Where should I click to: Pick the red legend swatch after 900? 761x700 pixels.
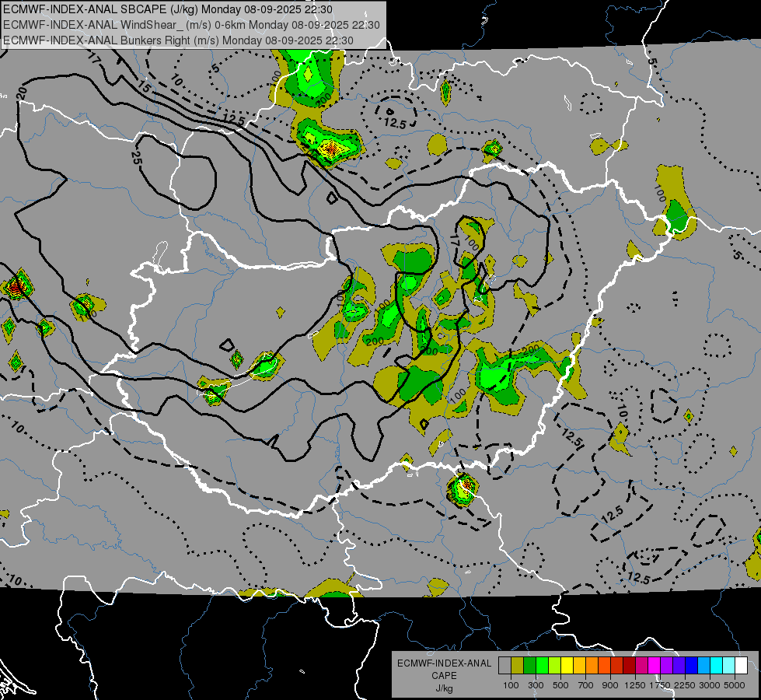point(617,665)
